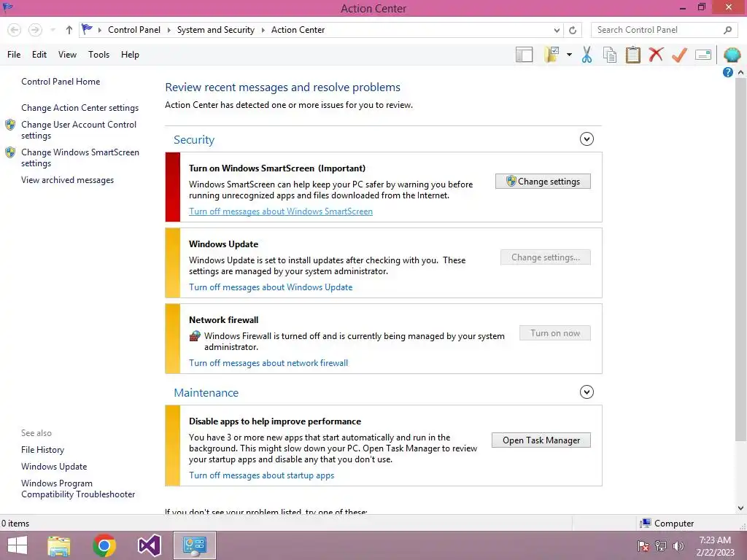Collapse the Maintenance section chevron
This screenshot has width=747, height=560.
pos(587,392)
